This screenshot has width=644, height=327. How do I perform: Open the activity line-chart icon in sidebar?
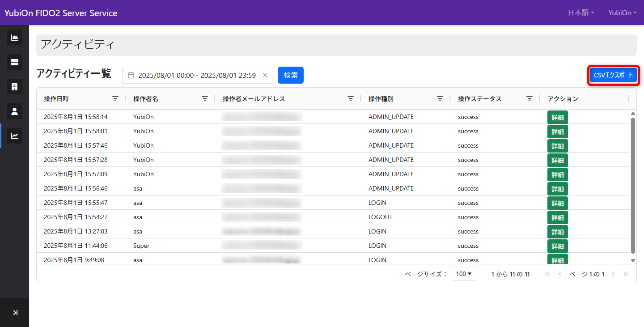click(x=14, y=136)
